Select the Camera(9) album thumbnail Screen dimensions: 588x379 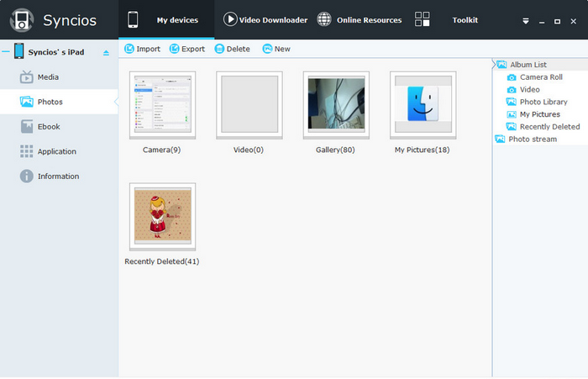pyautogui.click(x=162, y=105)
